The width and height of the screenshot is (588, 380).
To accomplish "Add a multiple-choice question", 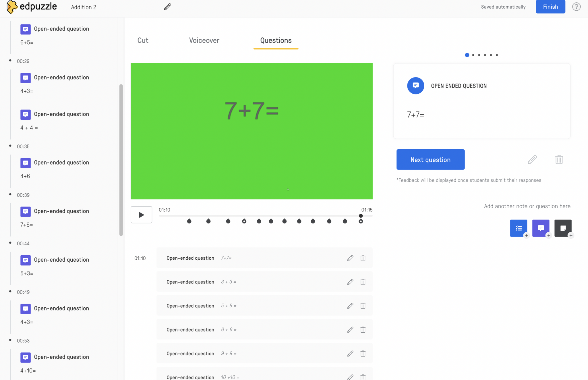I will (519, 228).
